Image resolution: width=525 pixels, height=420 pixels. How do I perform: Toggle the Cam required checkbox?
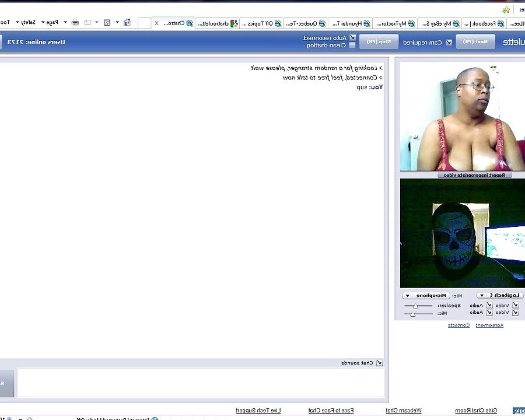(x=449, y=42)
